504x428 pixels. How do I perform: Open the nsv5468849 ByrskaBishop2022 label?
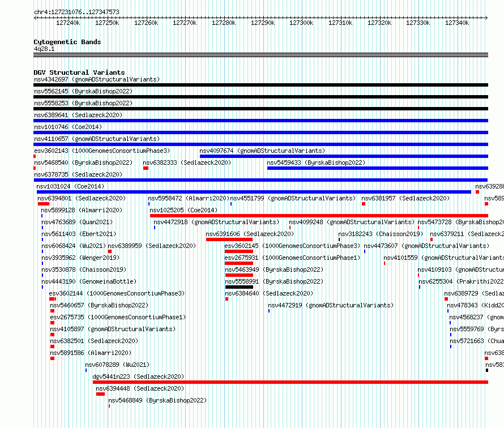pyautogui.click(x=157, y=400)
